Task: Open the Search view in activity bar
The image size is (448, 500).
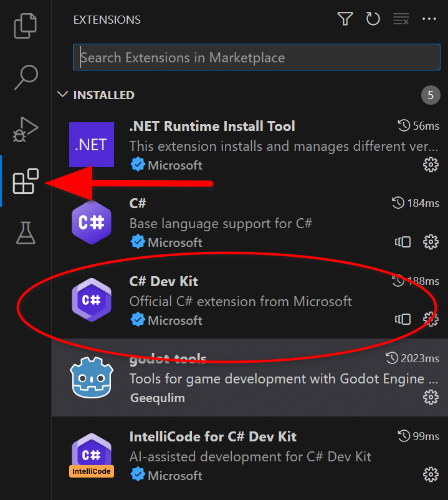Action: (x=26, y=77)
